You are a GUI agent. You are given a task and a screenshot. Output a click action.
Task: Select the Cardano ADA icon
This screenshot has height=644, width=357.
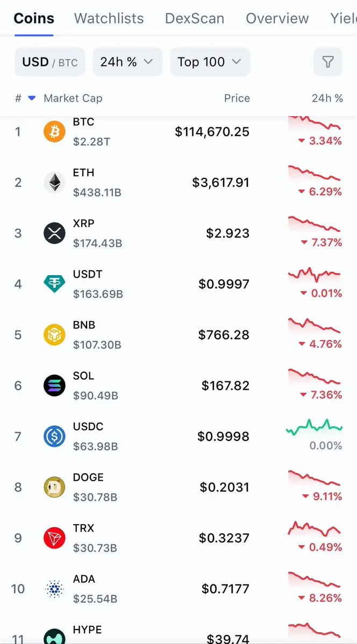(54, 589)
